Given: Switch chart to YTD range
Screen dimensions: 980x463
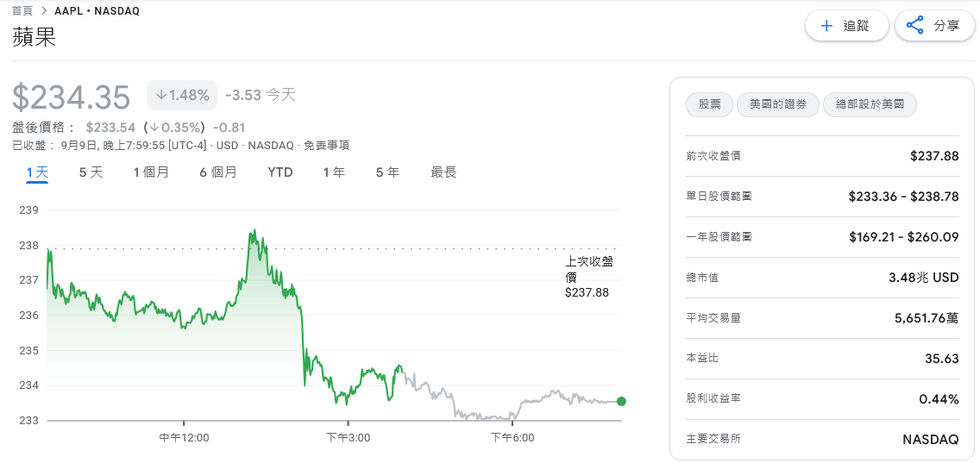Looking at the screenshot, I should (x=280, y=172).
